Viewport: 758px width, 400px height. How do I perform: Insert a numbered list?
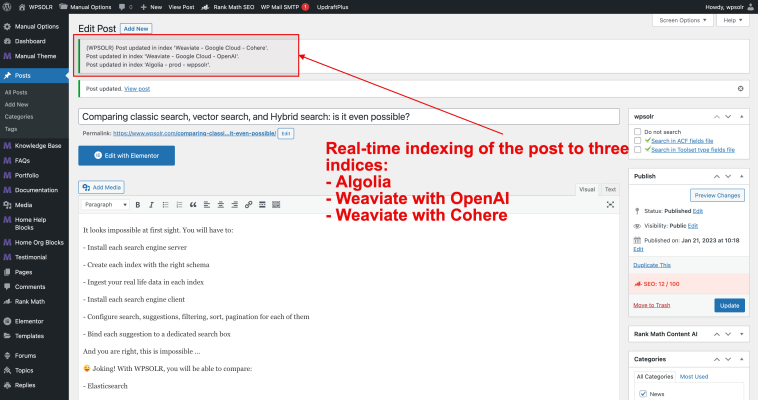point(179,205)
